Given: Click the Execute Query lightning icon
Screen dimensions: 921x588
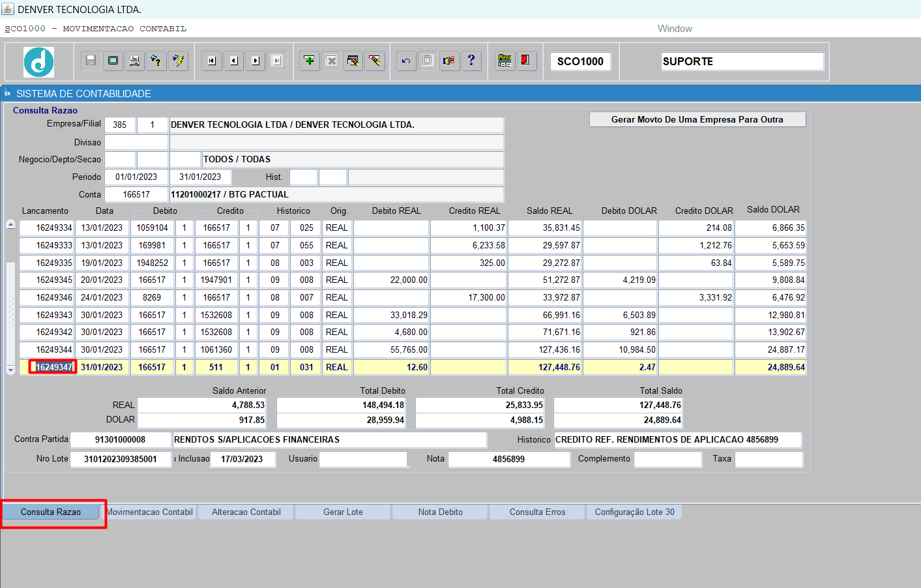Looking at the screenshot, I should (178, 61).
